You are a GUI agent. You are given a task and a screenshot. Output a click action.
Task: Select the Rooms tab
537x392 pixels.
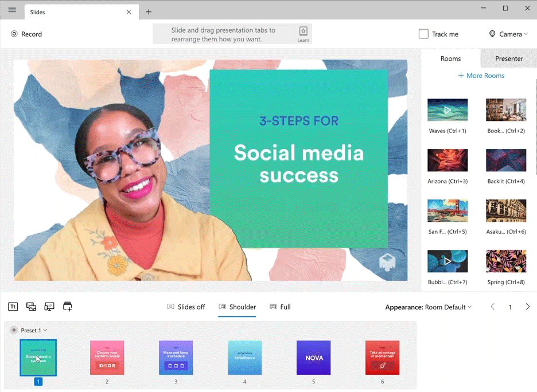pyautogui.click(x=450, y=58)
